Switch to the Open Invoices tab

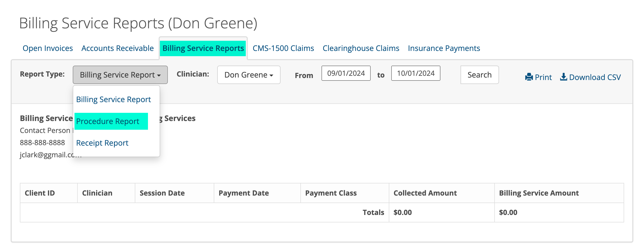tap(47, 48)
